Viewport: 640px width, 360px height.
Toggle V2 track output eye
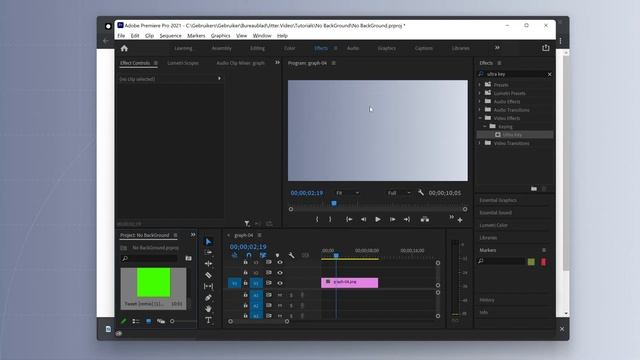pyautogui.click(x=280, y=273)
